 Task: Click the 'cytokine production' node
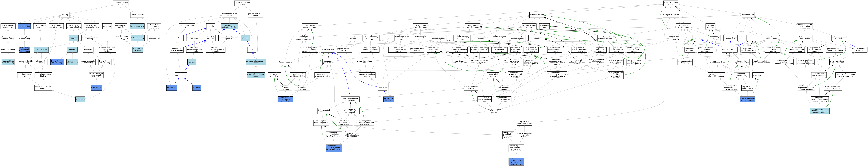coord(285,62)
